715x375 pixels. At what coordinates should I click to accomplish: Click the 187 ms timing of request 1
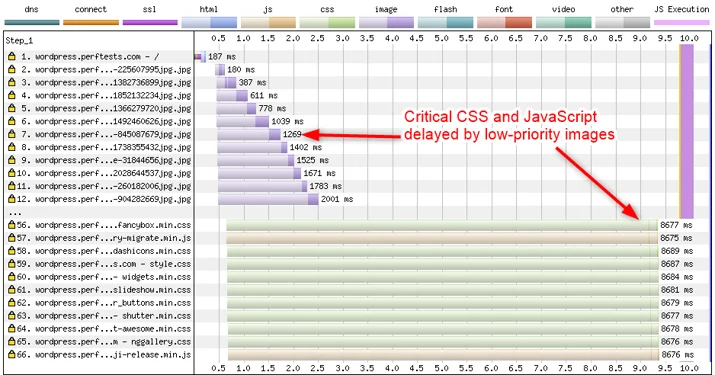pos(222,57)
